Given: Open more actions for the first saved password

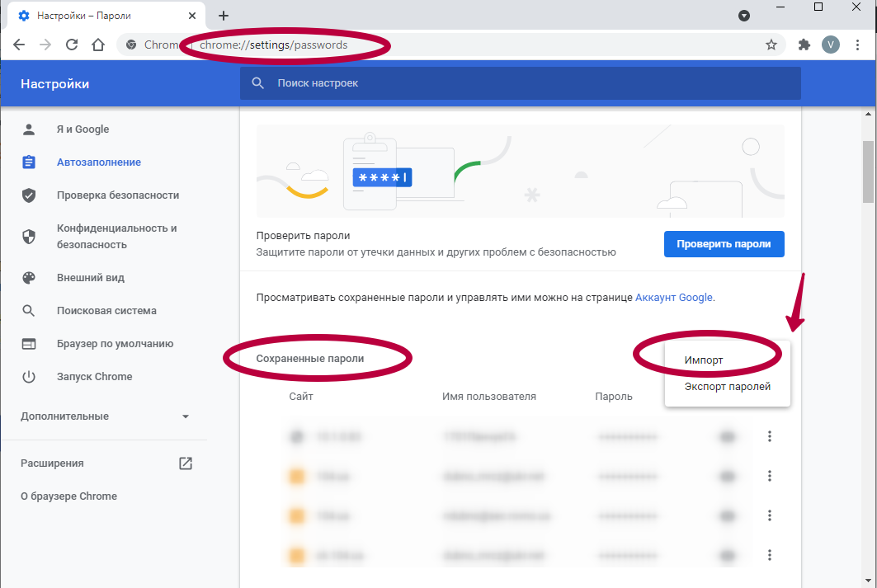Looking at the screenshot, I should tap(769, 436).
